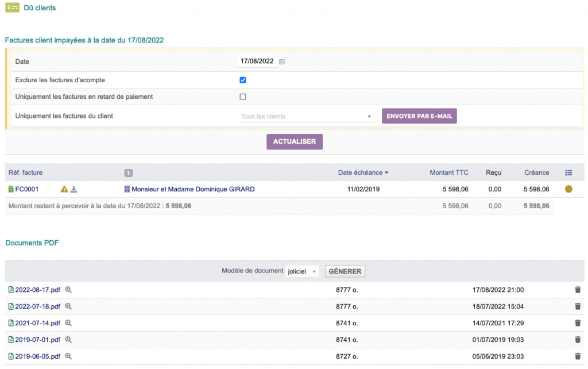This screenshot has height=369, width=588.
Task: Open client Monsieur et Madame Dominique GIRARD
Action: click(192, 189)
